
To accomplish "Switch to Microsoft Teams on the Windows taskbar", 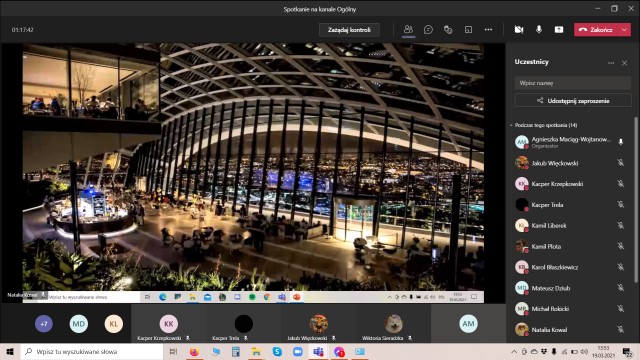I will coord(318,351).
